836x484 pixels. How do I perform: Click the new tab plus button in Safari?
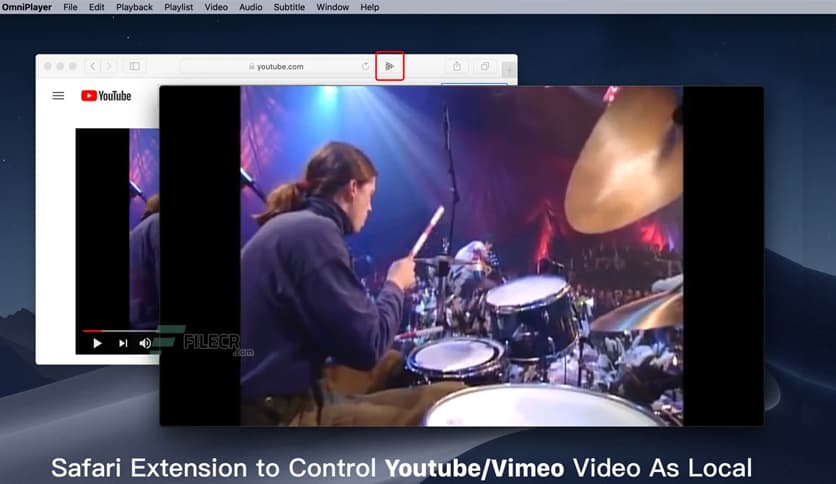[509, 69]
